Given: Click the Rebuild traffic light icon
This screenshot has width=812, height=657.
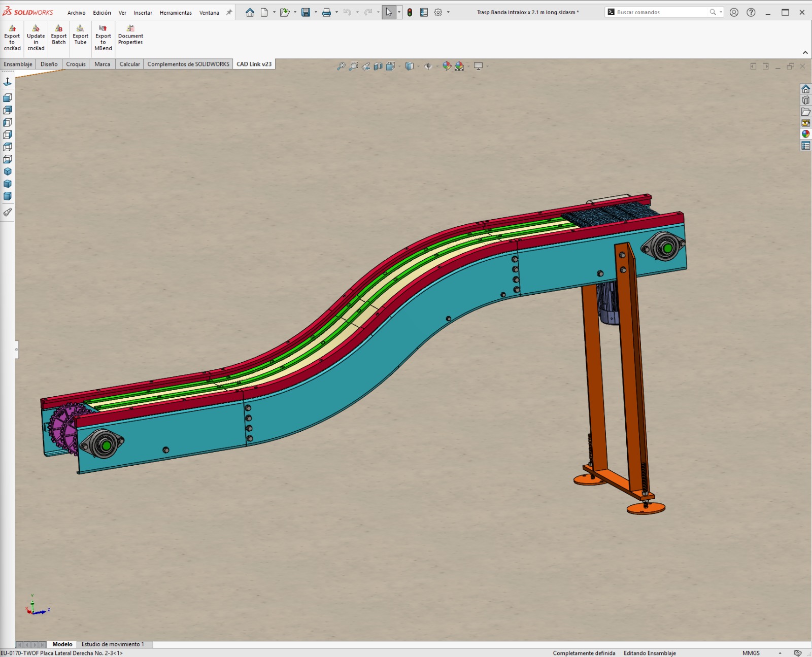Looking at the screenshot, I should [410, 12].
